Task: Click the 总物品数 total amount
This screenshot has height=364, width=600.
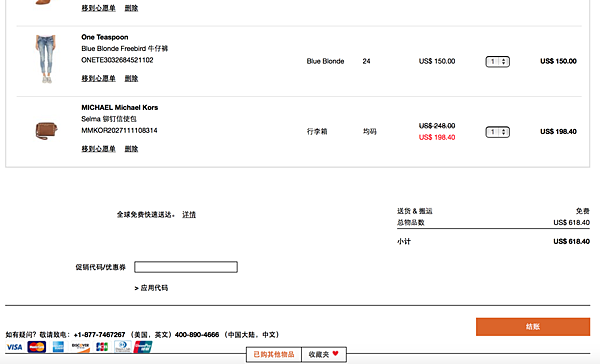Action: (x=571, y=223)
